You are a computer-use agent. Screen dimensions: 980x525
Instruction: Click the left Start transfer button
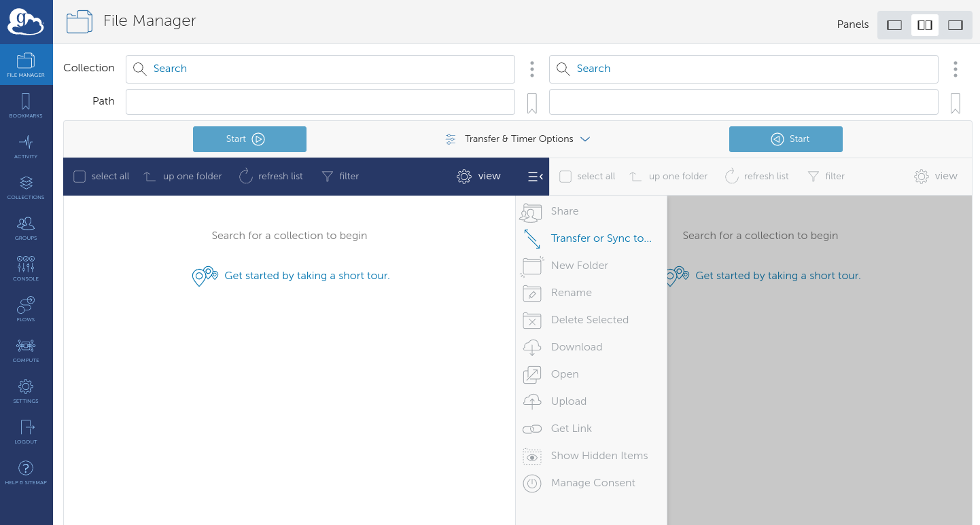point(249,139)
